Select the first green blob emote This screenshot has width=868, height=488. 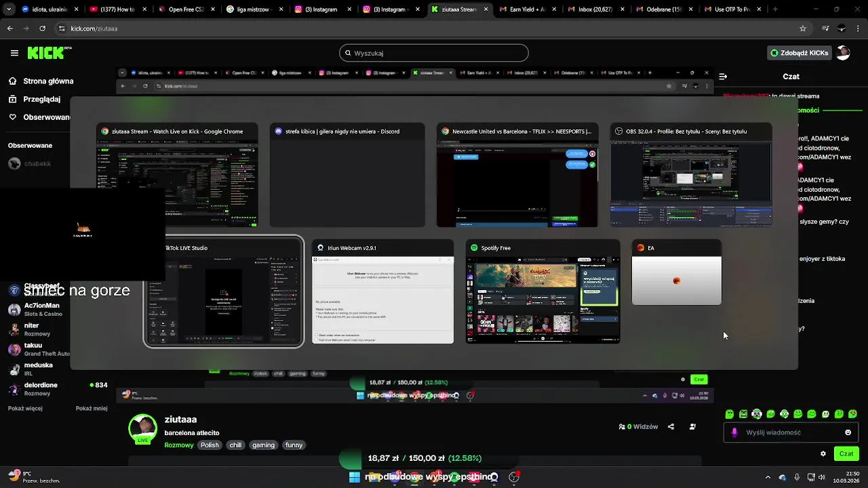point(730,413)
